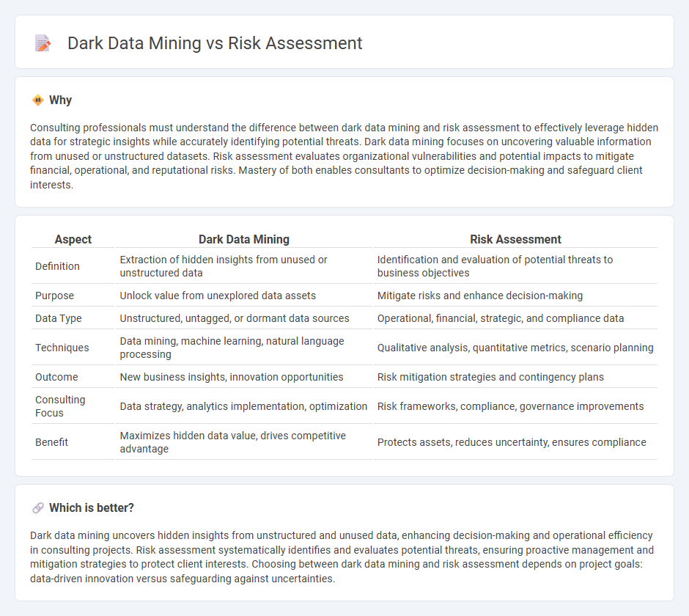This screenshot has width=689, height=616.
Task: Click the document pencil icon beside the title
Action: point(43,43)
